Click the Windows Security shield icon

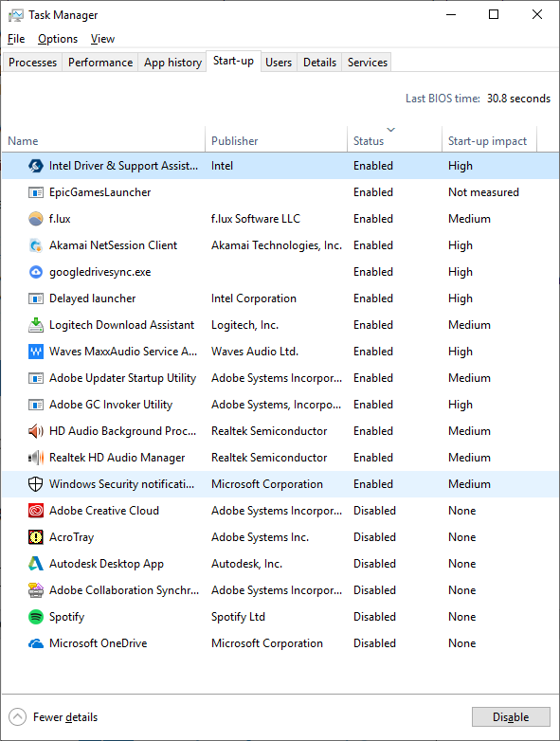click(x=36, y=484)
